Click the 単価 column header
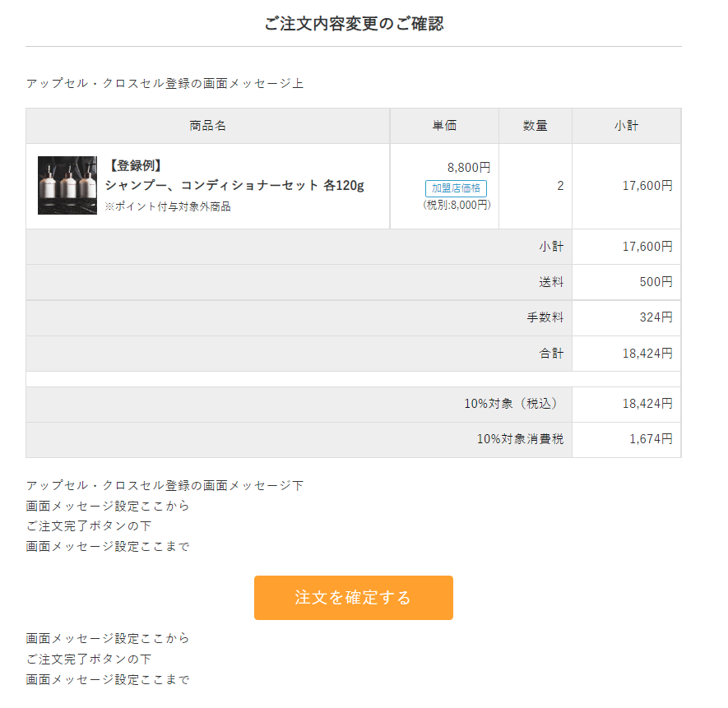The height and width of the screenshot is (708, 728). pos(444,126)
